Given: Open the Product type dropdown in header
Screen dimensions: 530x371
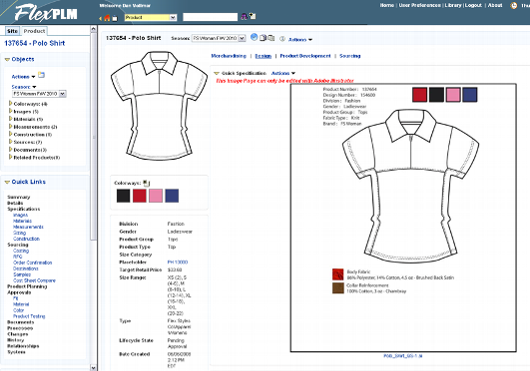Looking at the screenshot, I should [151, 17].
